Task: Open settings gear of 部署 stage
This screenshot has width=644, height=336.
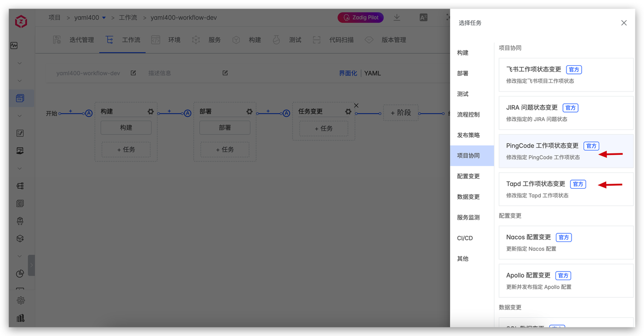Action: click(250, 112)
